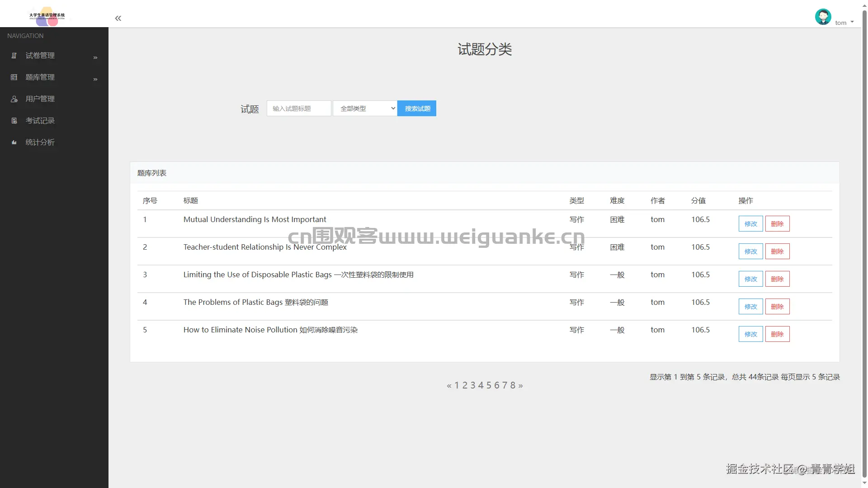Go to page 5 in pagination
This screenshot has height=488, width=868.
pos(489,385)
